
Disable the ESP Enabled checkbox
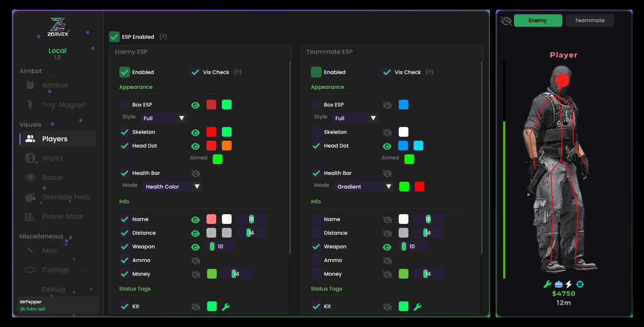click(115, 37)
